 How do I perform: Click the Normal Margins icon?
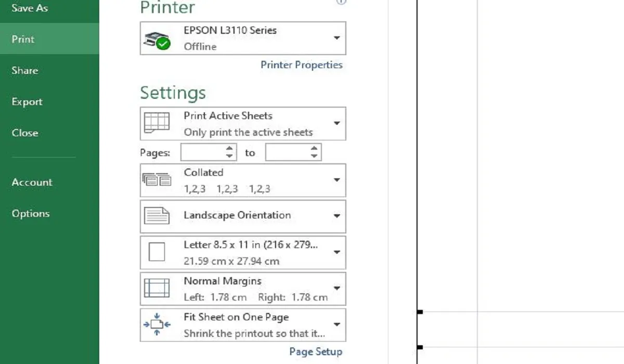(x=157, y=288)
